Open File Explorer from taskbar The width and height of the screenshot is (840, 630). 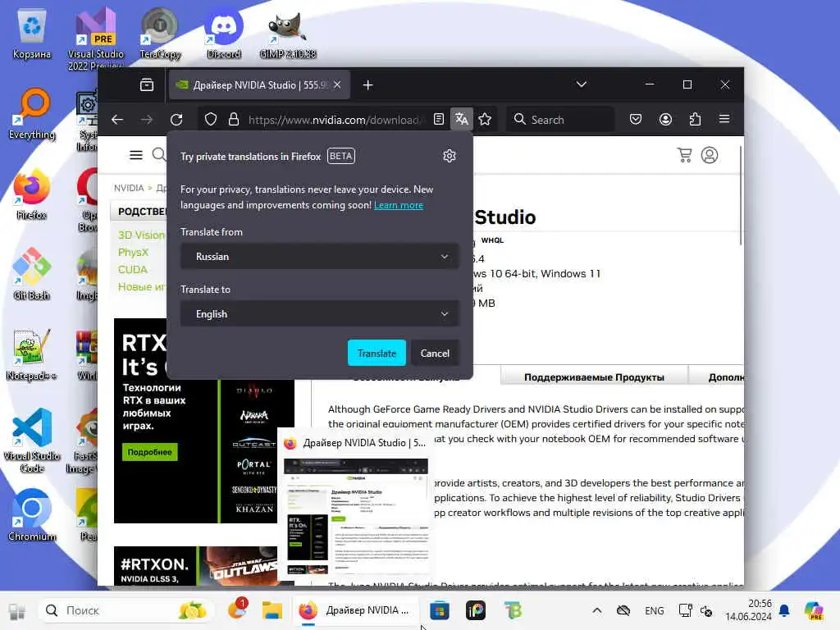[272, 610]
